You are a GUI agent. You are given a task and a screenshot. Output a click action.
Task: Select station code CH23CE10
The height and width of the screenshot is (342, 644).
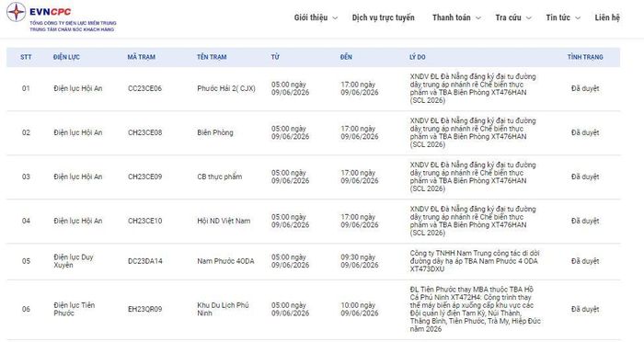coord(144,221)
